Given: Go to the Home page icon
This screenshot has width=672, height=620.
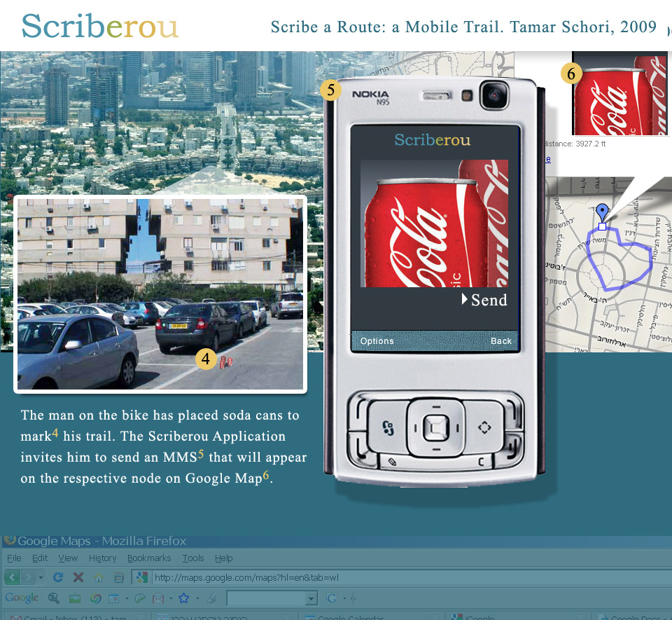Looking at the screenshot, I should point(99,578).
